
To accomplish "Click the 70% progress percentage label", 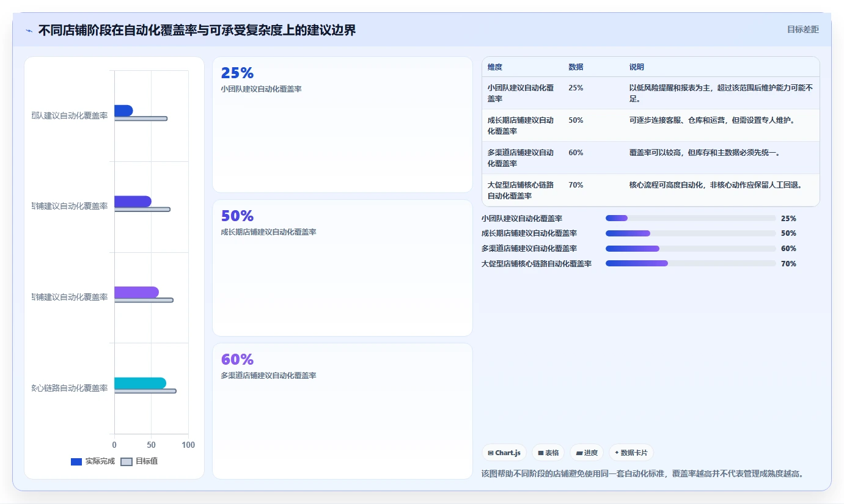I will (788, 264).
